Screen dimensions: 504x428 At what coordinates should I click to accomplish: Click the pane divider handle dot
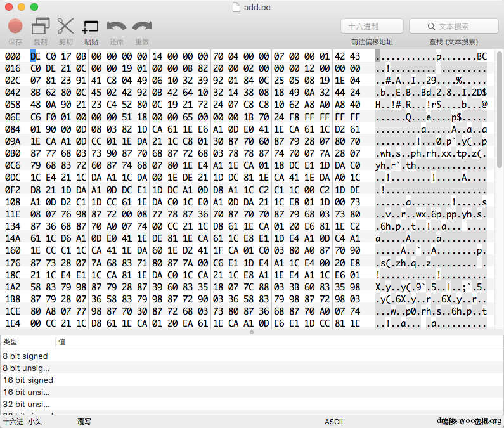(x=252, y=332)
